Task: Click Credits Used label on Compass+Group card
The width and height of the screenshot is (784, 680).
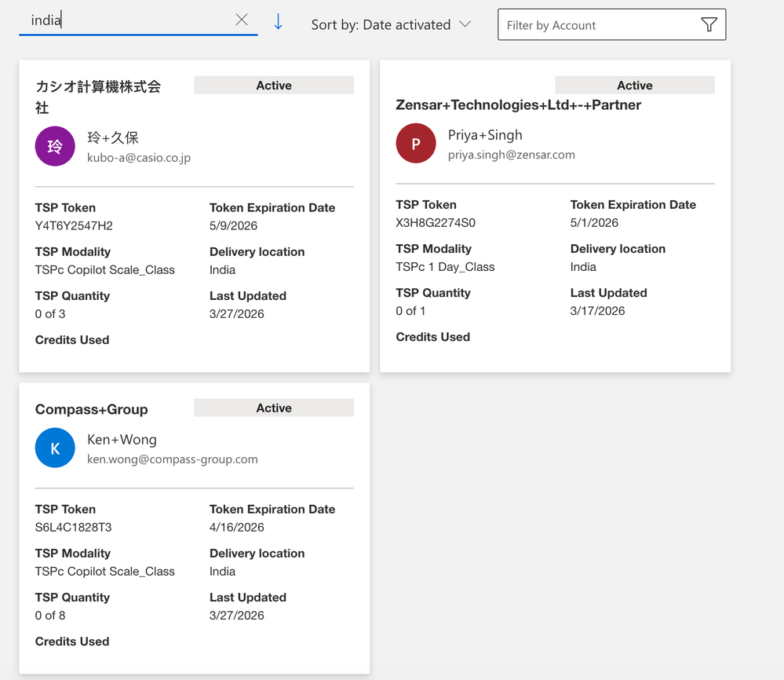Action: click(72, 642)
